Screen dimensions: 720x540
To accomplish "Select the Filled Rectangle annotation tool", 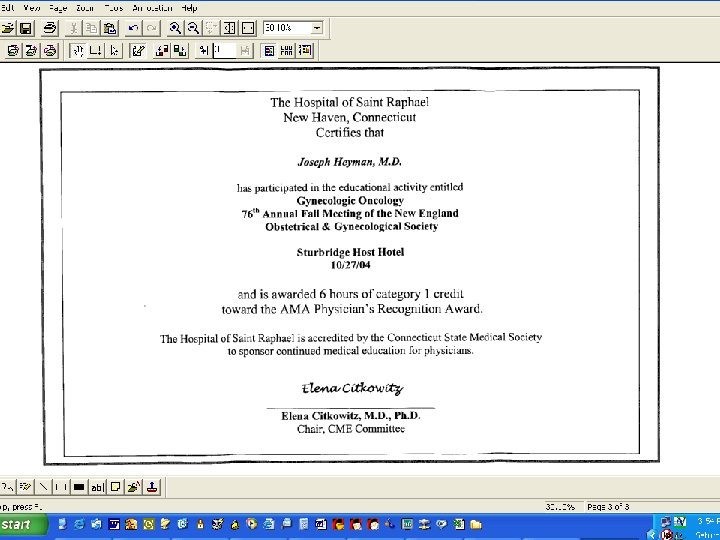I will point(79,487).
